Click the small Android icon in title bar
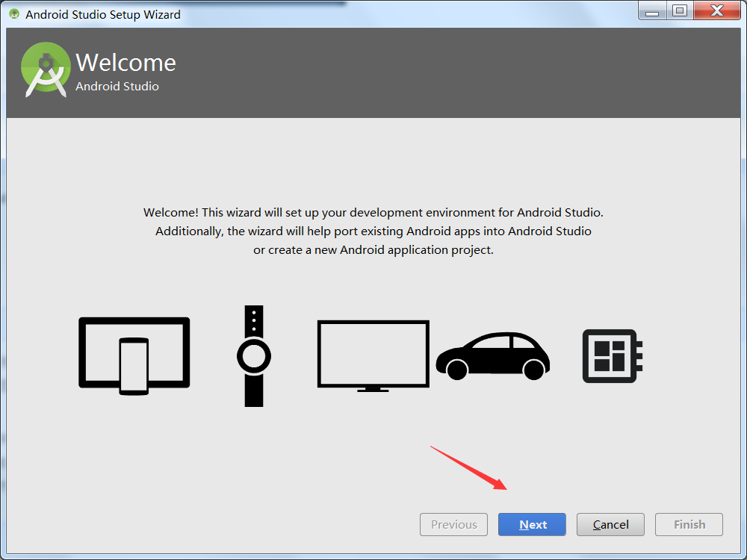Screen dimensions: 747x560 (x=14, y=14)
